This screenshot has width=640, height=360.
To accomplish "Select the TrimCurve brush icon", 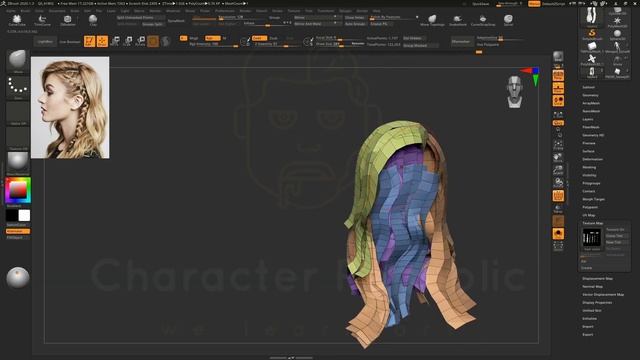I will (x=42, y=20).
